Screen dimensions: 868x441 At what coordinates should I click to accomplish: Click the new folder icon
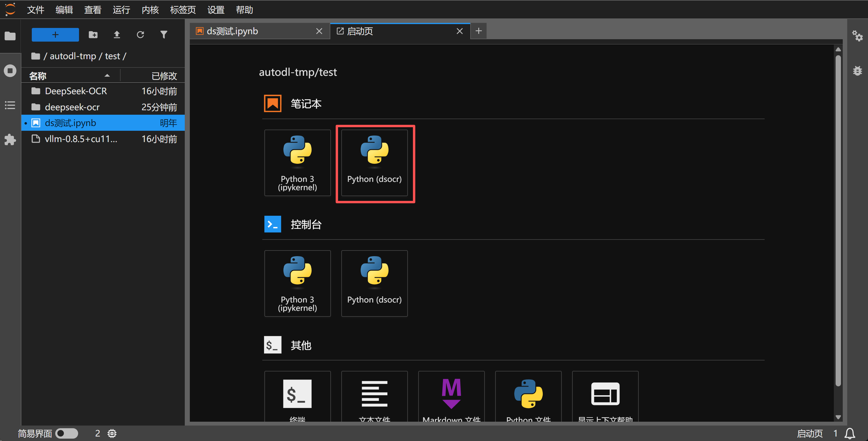coord(93,34)
